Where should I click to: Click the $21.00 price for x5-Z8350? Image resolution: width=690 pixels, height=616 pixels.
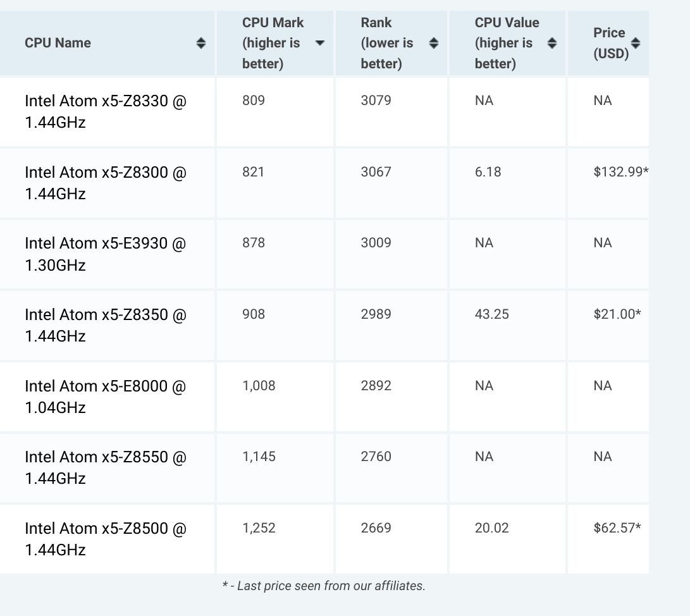click(614, 314)
